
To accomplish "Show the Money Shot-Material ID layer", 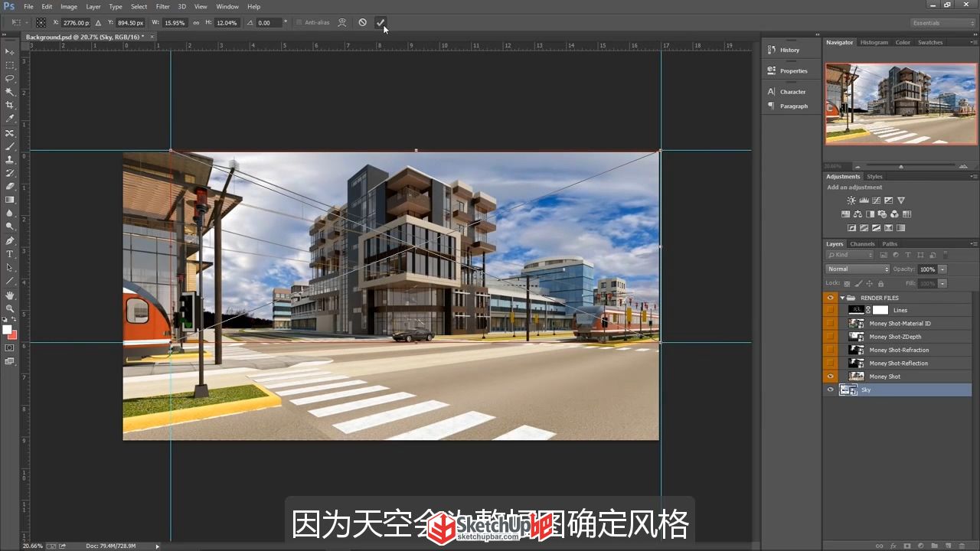I will tap(830, 324).
